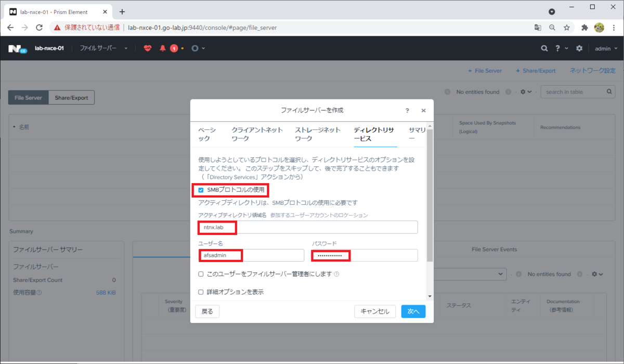The width and height of the screenshot is (624, 364).
Task: Click the dialog's help question mark
Action: (x=407, y=110)
